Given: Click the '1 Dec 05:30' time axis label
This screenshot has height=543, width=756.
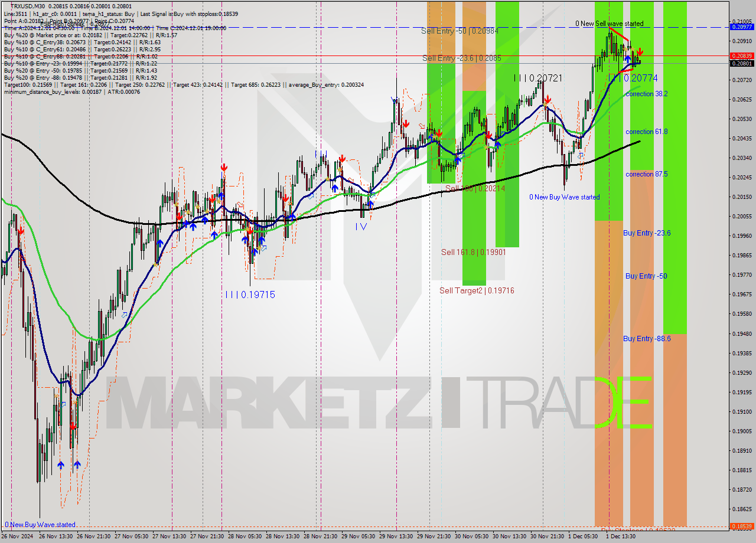Looking at the screenshot, I should click(583, 537).
